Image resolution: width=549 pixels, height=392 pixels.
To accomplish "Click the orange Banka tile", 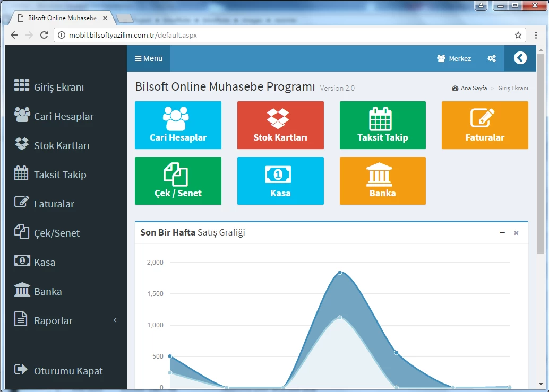I will [x=382, y=181].
